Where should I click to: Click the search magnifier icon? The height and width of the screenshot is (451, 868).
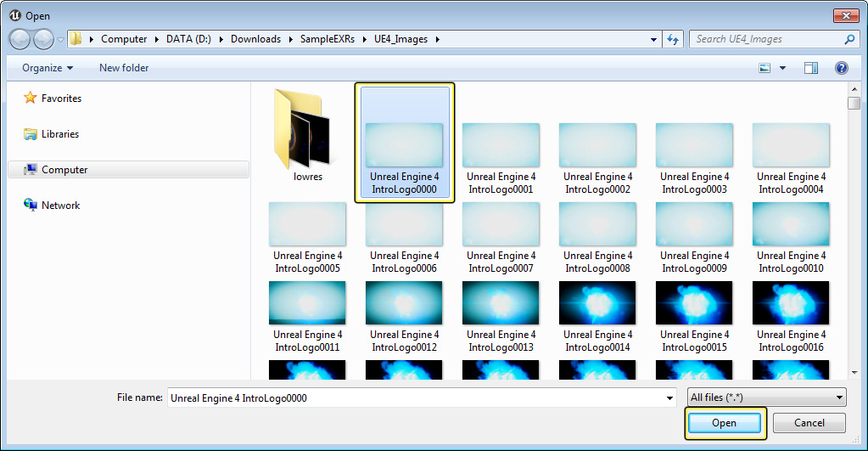point(849,39)
